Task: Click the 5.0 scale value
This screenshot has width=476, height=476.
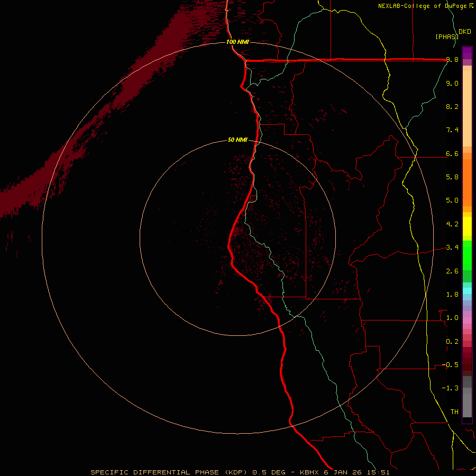Action: pos(452,200)
